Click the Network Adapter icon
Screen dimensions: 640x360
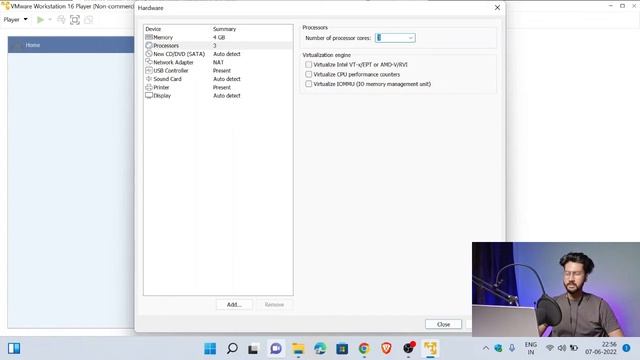click(x=149, y=62)
